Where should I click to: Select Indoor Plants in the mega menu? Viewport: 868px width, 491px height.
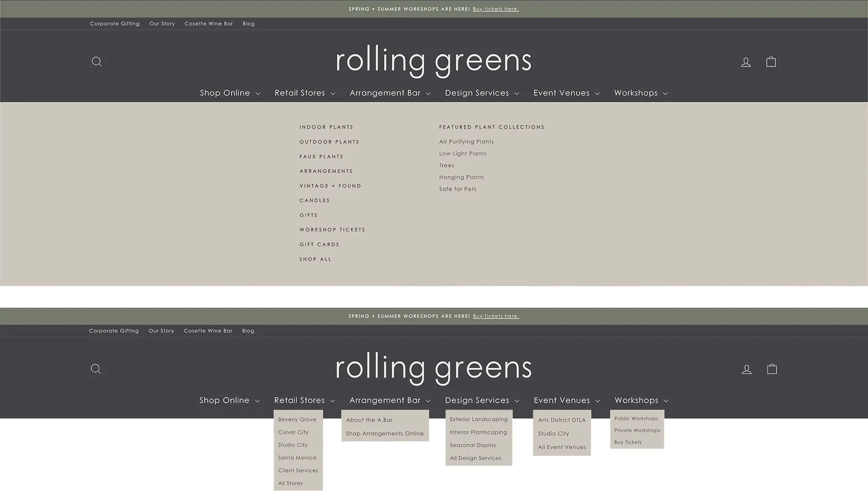coord(326,127)
